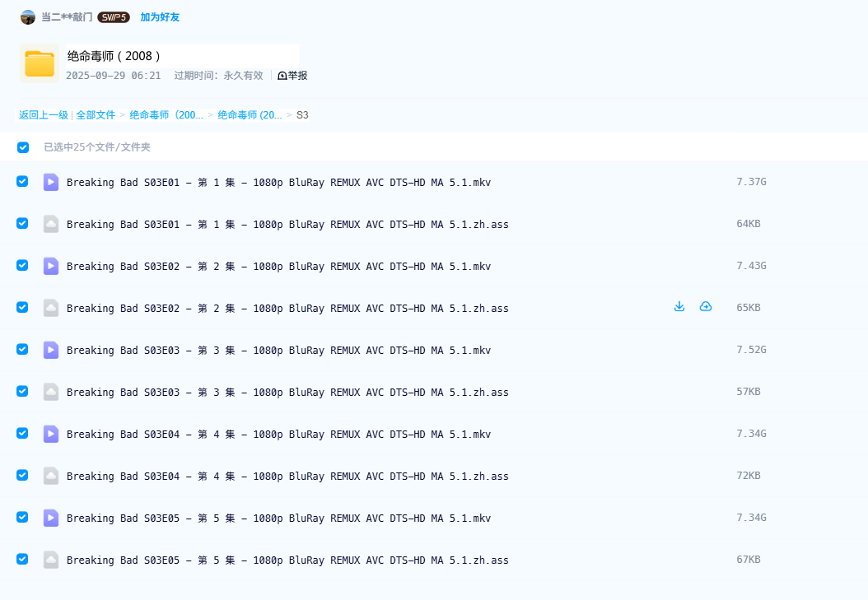Click video file icon for S03E01 mkv
The image size is (868, 600).
click(x=51, y=182)
